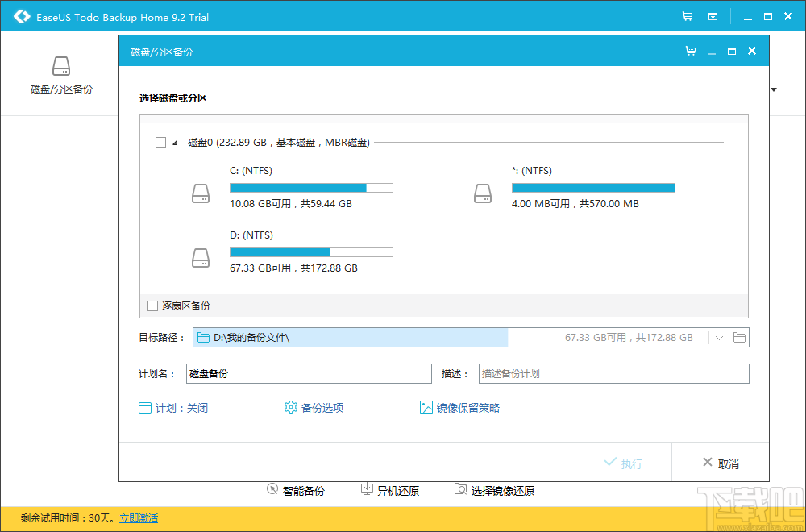
Task: Open 镜像保留策略 settings icon
Action: click(x=426, y=408)
